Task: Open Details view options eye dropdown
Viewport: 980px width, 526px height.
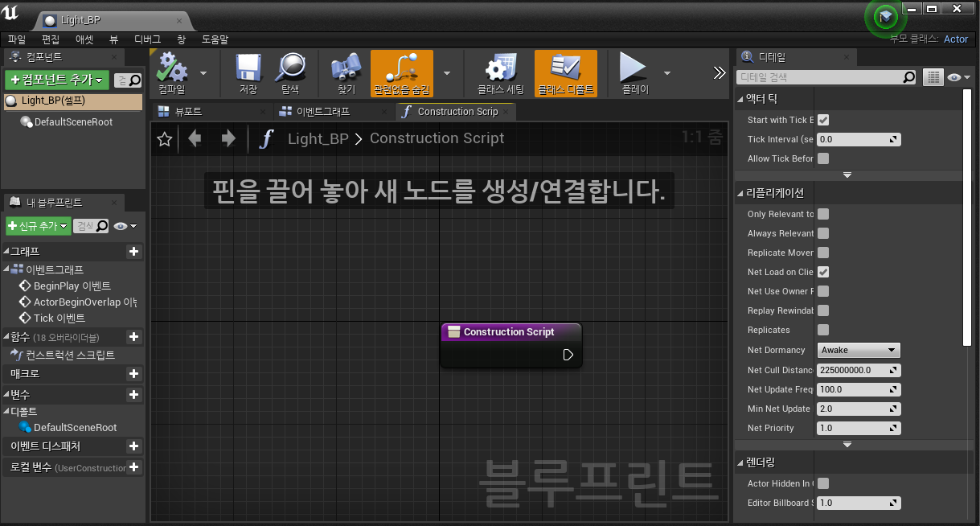Action: tap(959, 77)
